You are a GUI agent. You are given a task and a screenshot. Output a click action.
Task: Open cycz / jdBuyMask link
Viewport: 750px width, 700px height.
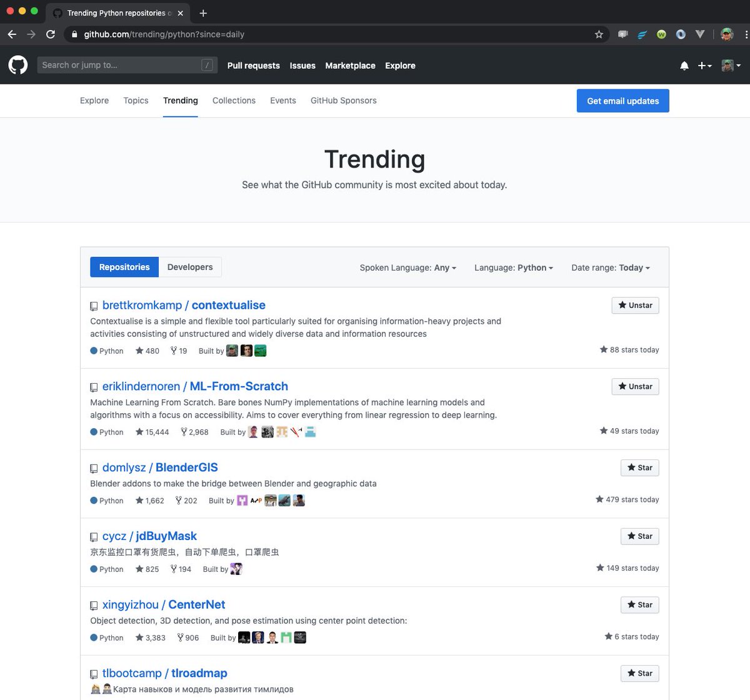tap(149, 536)
